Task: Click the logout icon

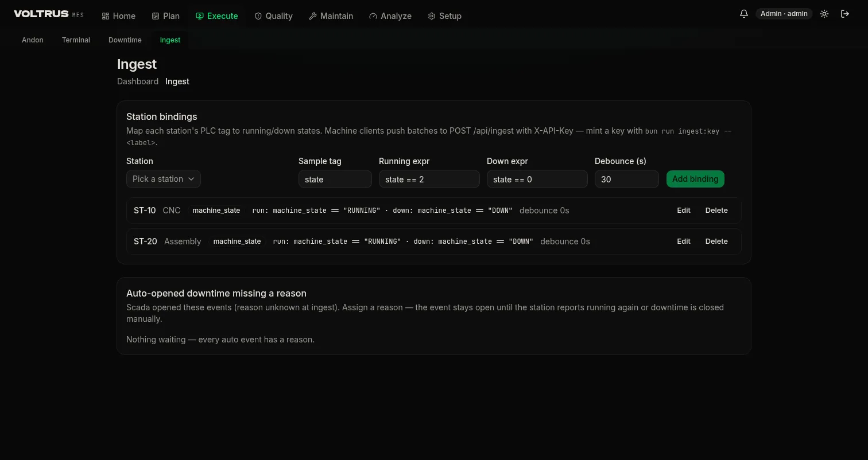Action: pyautogui.click(x=845, y=14)
